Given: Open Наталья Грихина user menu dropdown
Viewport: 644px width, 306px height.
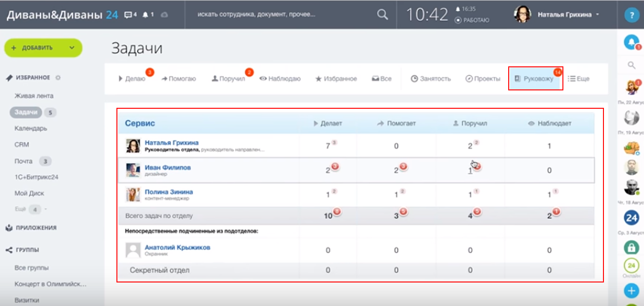Looking at the screenshot, I should point(598,15).
